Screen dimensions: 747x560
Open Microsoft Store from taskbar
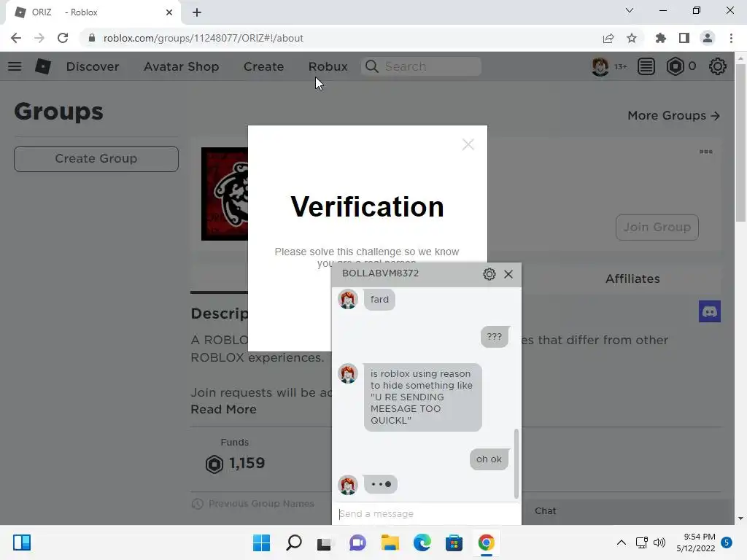click(x=454, y=542)
